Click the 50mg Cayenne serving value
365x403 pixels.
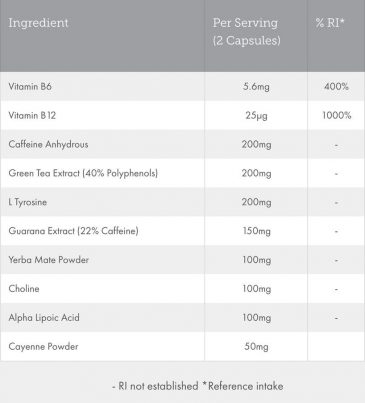point(256,347)
